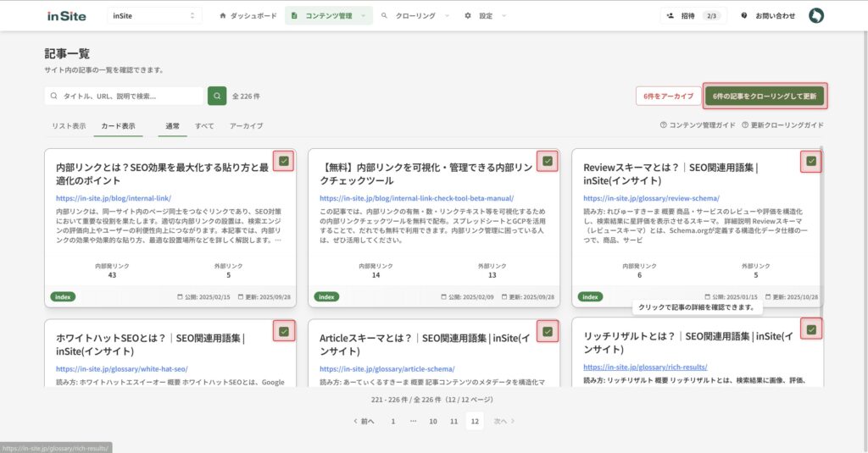Go to page 1
This screenshot has width=868, height=453.
point(393,422)
